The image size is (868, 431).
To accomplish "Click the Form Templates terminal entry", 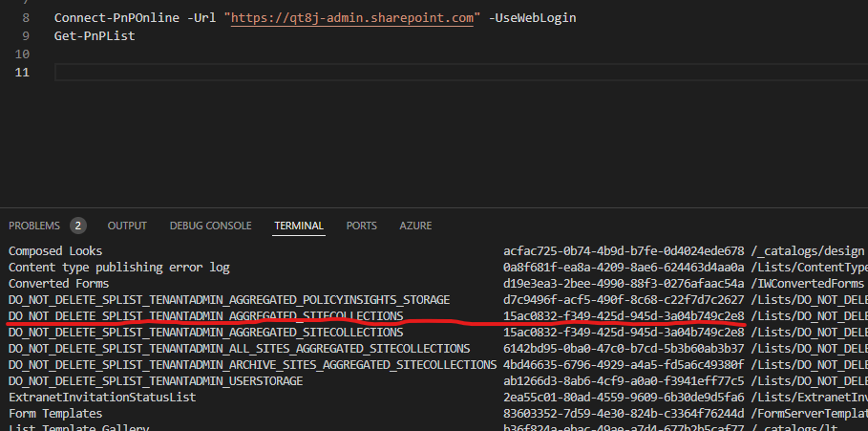I will point(55,413).
